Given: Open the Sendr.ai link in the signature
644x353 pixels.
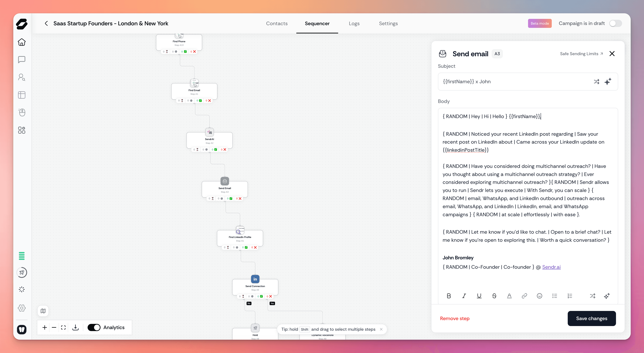Looking at the screenshot, I should tap(551, 267).
